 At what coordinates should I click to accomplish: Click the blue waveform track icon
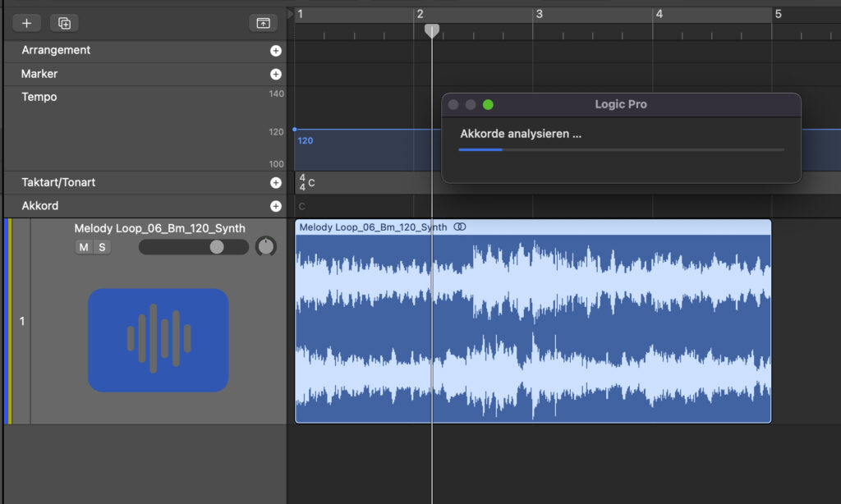pos(158,340)
